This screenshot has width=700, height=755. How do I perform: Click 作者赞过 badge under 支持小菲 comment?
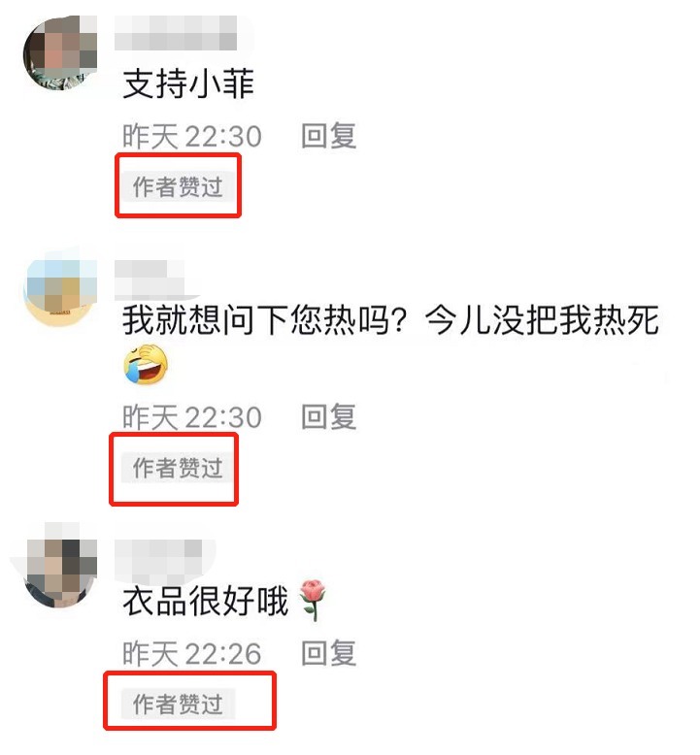178,186
